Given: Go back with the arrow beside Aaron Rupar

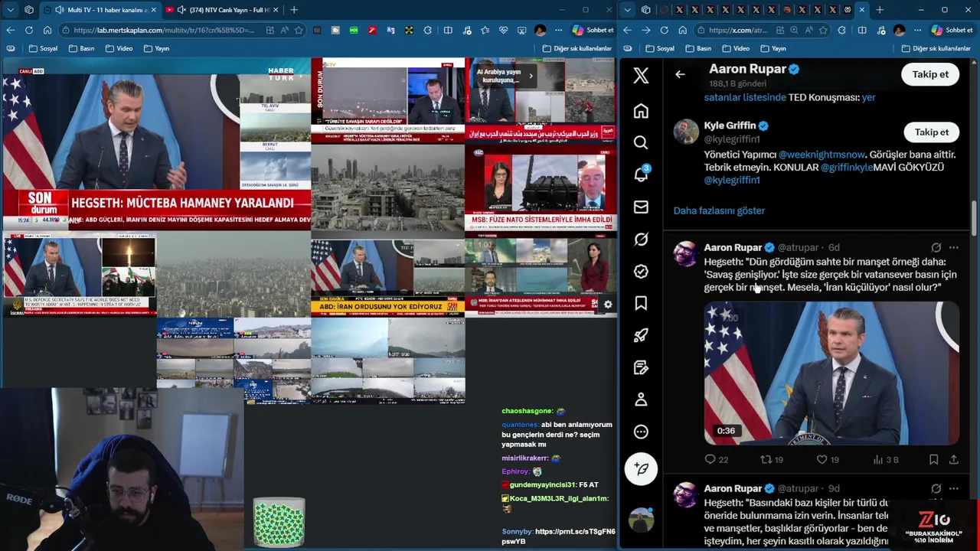Looking at the screenshot, I should pos(680,74).
